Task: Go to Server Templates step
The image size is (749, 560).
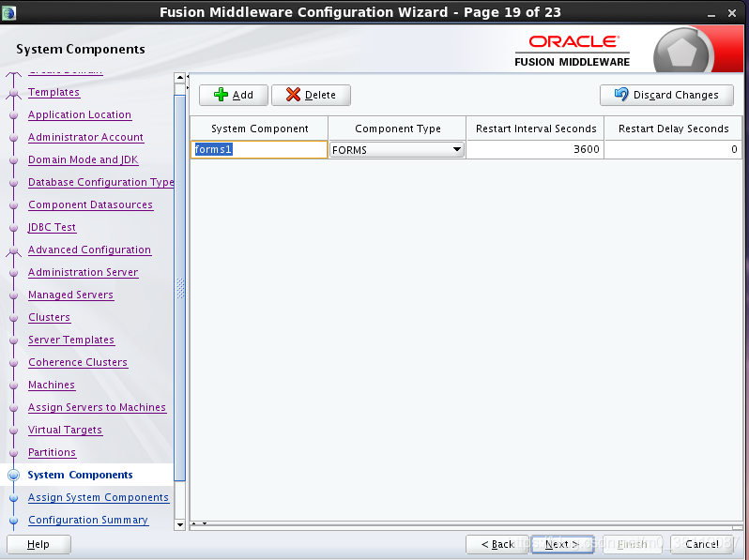Action: [x=71, y=340]
